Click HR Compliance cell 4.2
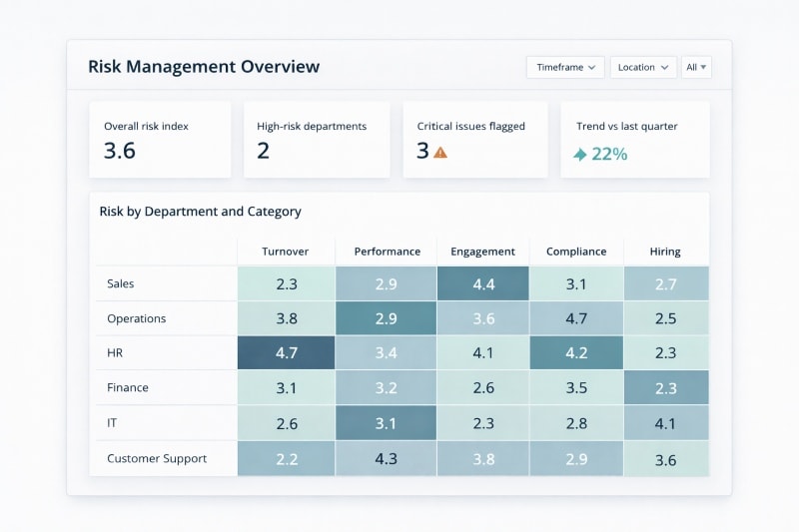This screenshot has height=532, width=799. coord(576,352)
